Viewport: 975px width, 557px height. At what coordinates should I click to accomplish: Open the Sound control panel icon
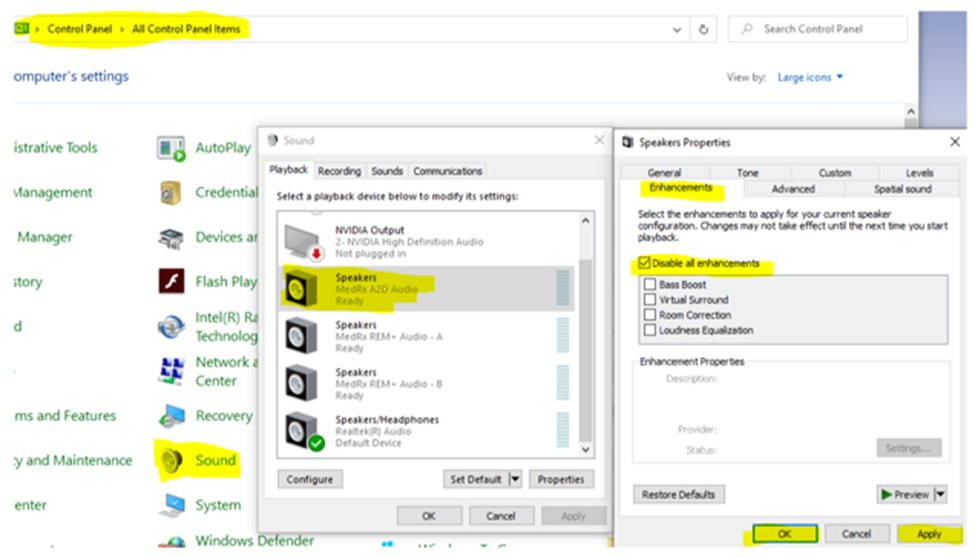pyautogui.click(x=172, y=460)
